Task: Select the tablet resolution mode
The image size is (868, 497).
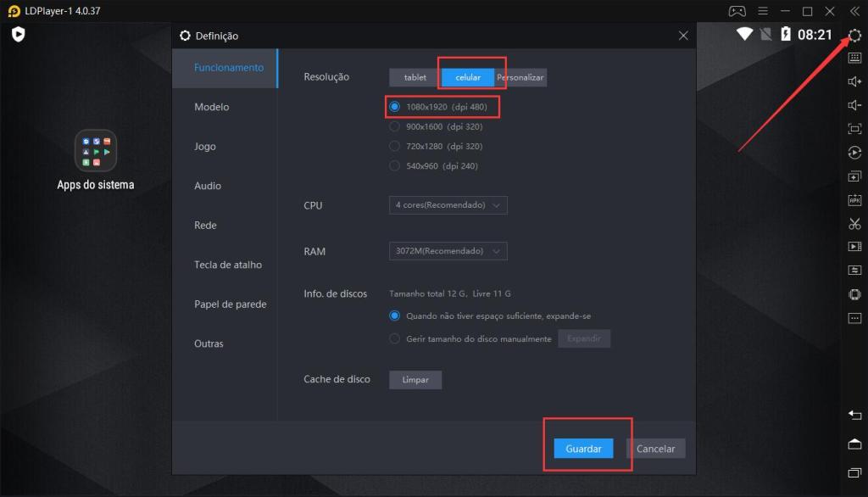Action: [x=415, y=77]
